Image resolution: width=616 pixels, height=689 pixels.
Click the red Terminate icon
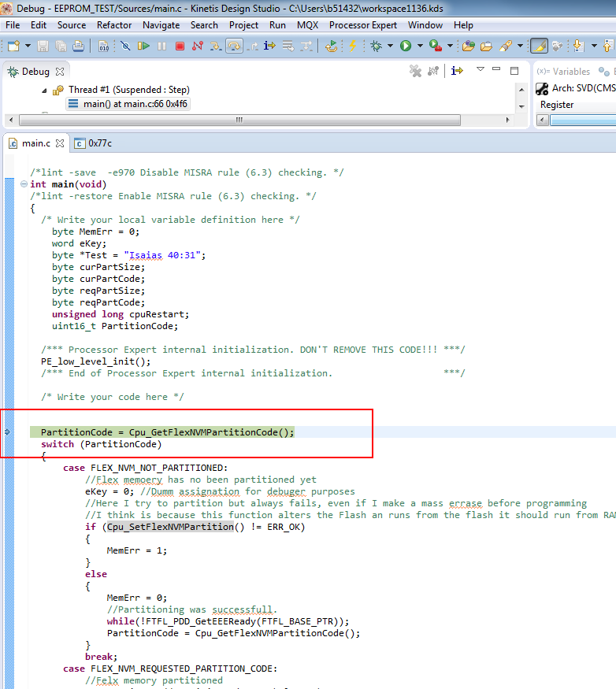180,46
